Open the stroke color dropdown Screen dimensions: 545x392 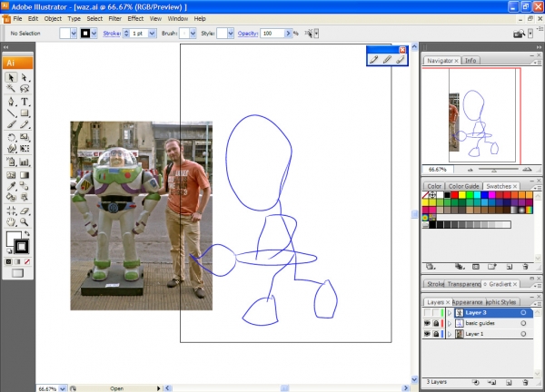[94, 34]
